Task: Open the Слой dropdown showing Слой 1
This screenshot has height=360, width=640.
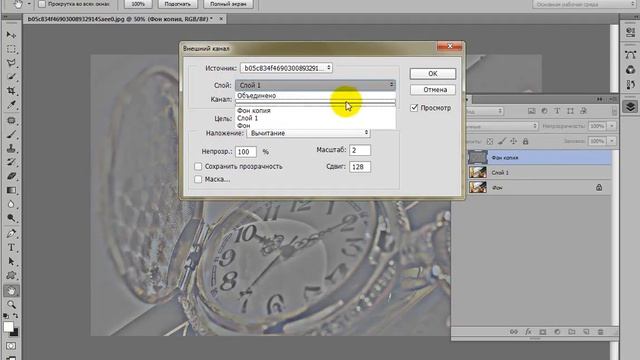Action: click(315, 85)
